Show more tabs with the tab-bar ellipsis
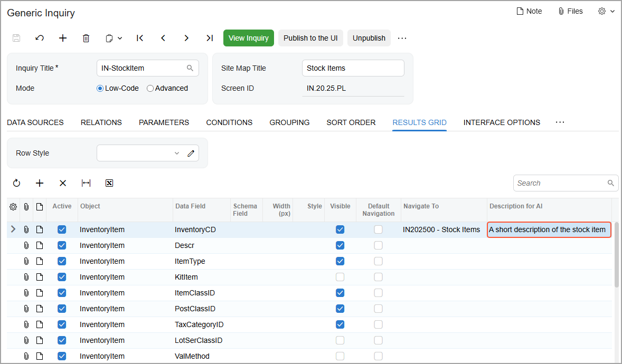Image resolution: width=622 pixels, height=364 pixels. 560,122
